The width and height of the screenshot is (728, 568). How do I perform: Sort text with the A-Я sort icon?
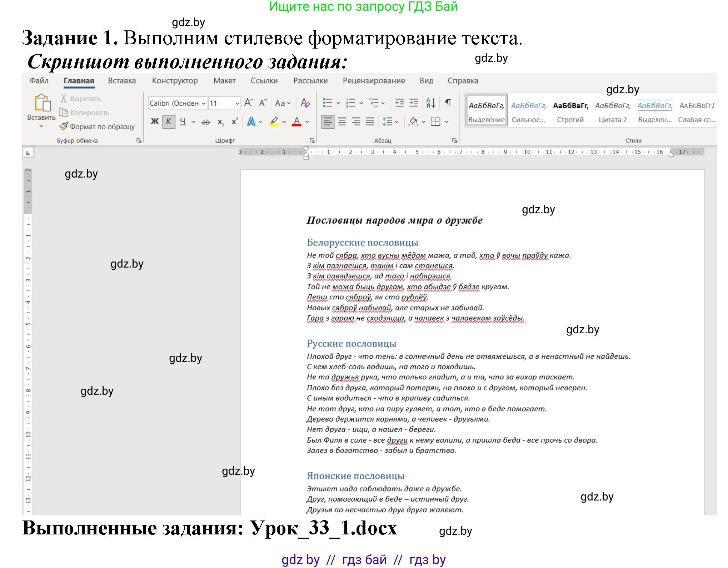click(x=431, y=103)
